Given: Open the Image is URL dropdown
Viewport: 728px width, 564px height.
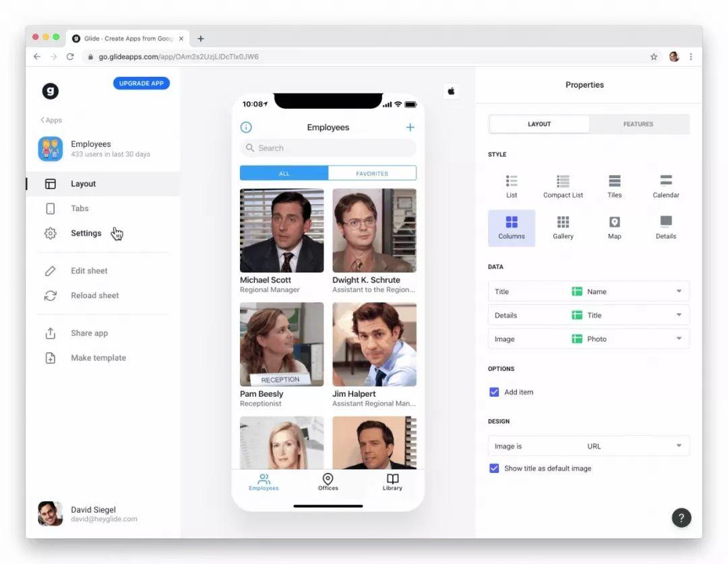Looking at the screenshot, I should (x=588, y=446).
